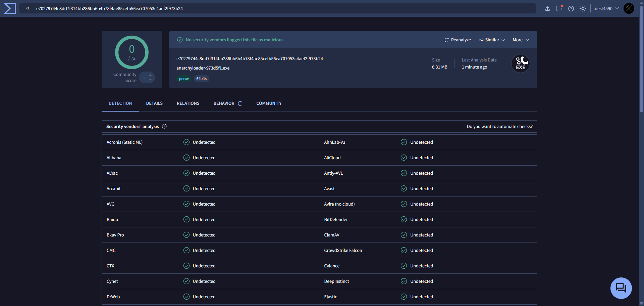This screenshot has height=306, width=644.
Task: Click the CTX vendor name
Action: pos(110,266)
